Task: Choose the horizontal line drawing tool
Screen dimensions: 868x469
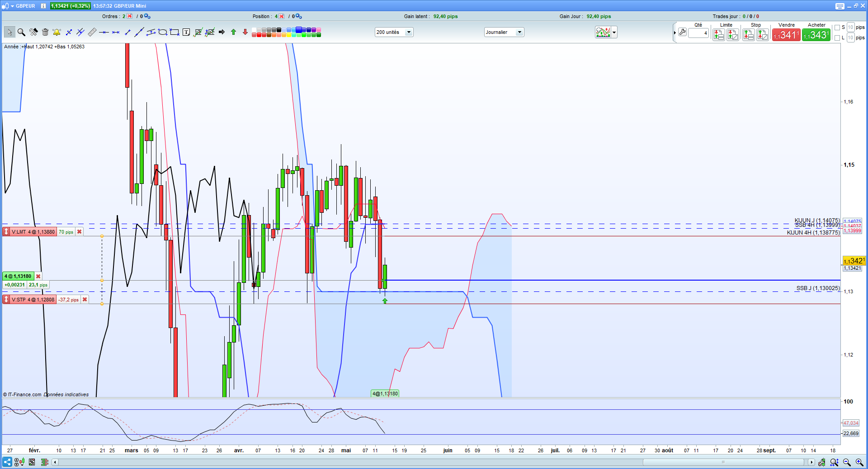Action: click(104, 32)
